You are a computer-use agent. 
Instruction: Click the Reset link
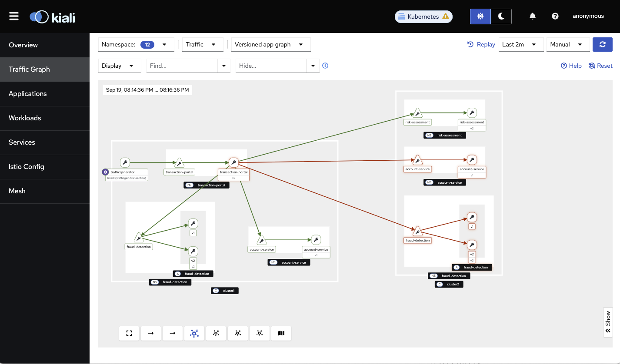click(x=600, y=66)
